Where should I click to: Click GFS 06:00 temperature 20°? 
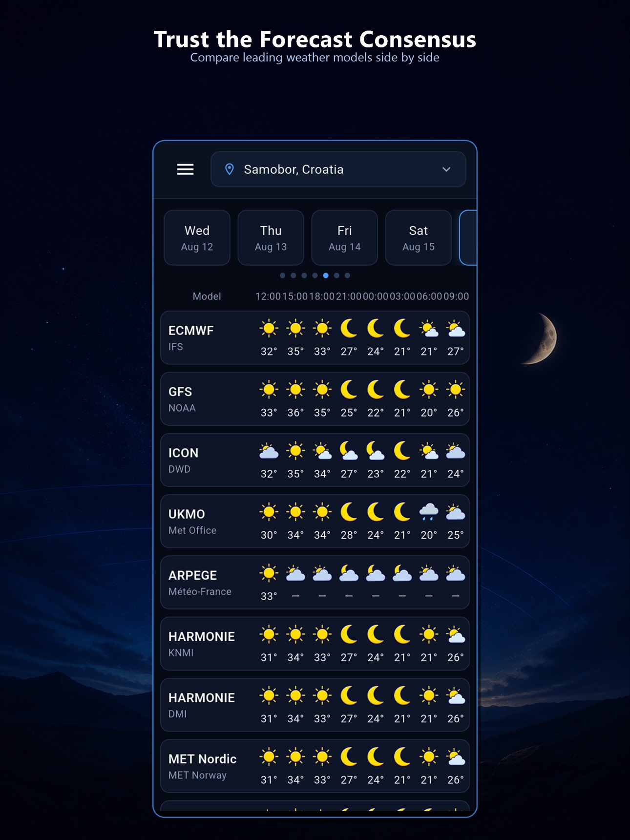coord(429,413)
